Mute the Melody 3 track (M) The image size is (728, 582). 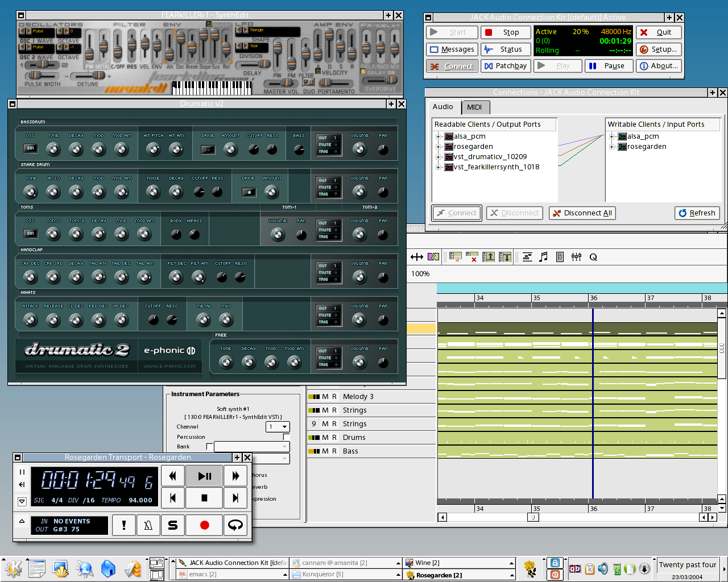pos(325,397)
